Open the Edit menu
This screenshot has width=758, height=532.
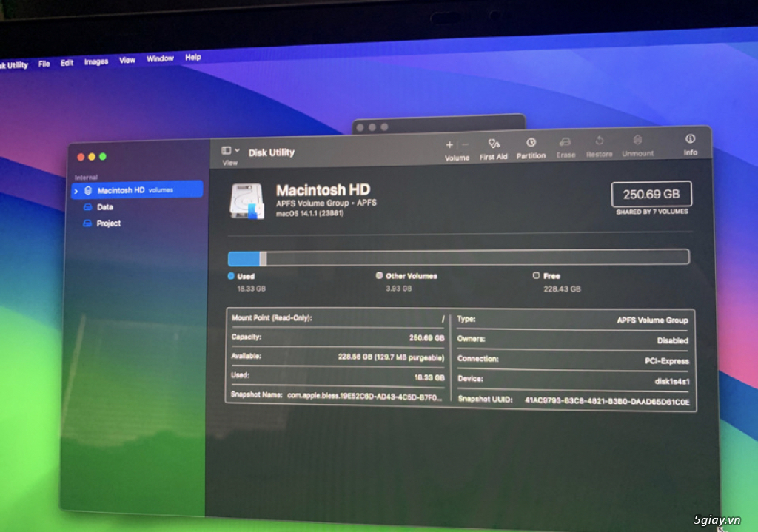pyautogui.click(x=67, y=63)
